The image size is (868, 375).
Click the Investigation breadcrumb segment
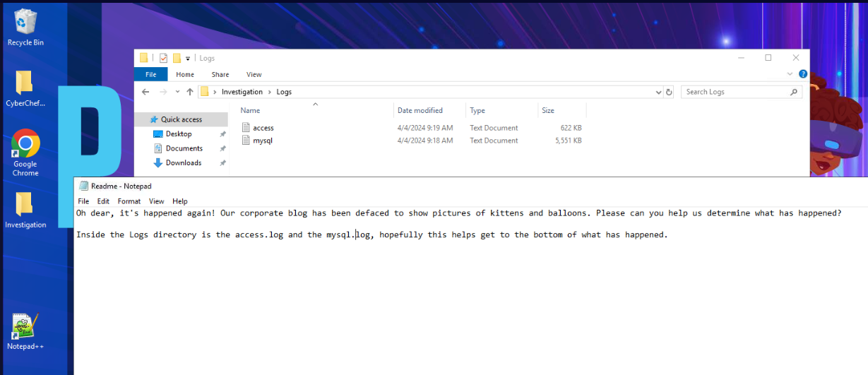tap(242, 92)
